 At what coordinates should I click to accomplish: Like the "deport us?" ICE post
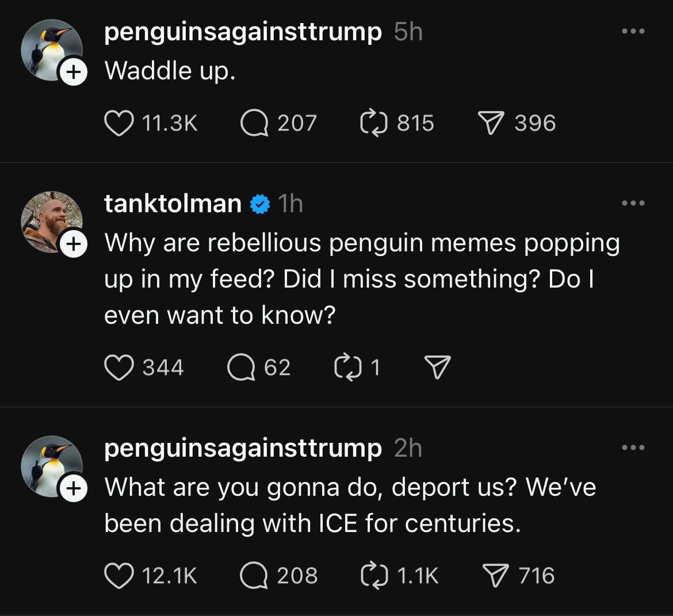tap(118, 576)
